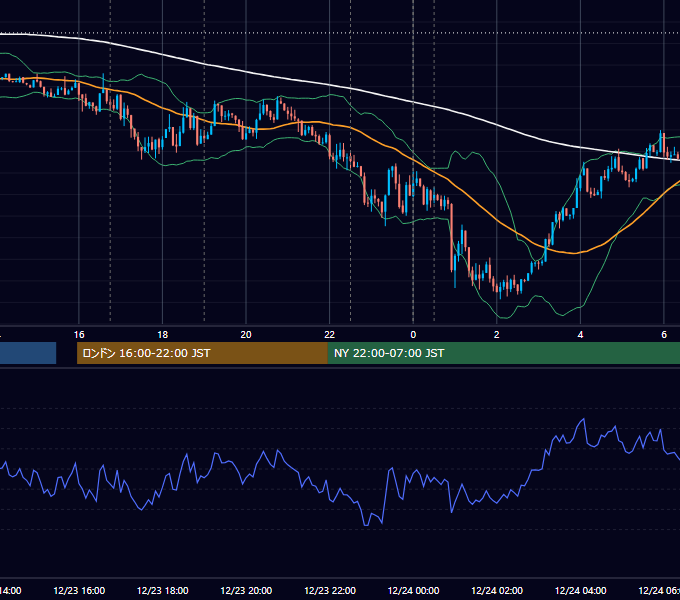This screenshot has width=680, height=600.
Task: Click the hour label 20 on the upper axis
Action: pyautogui.click(x=246, y=335)
